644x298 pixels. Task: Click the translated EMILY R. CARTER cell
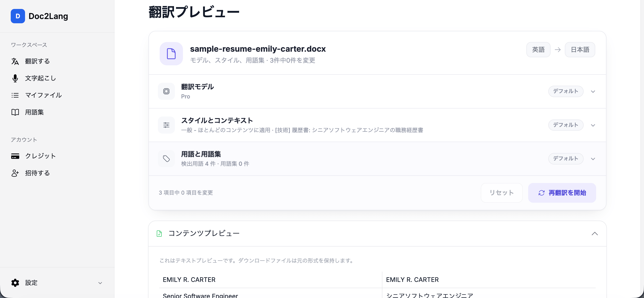[489, 280]
